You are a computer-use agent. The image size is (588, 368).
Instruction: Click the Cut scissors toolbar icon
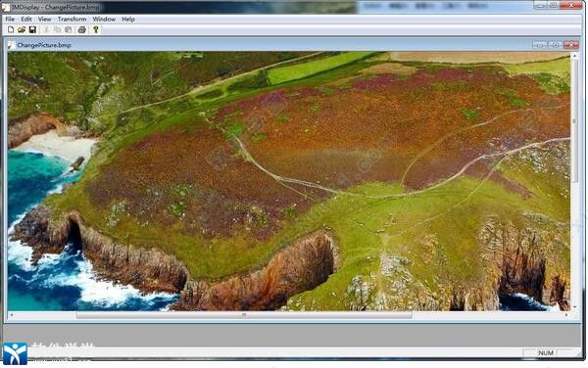46,29
